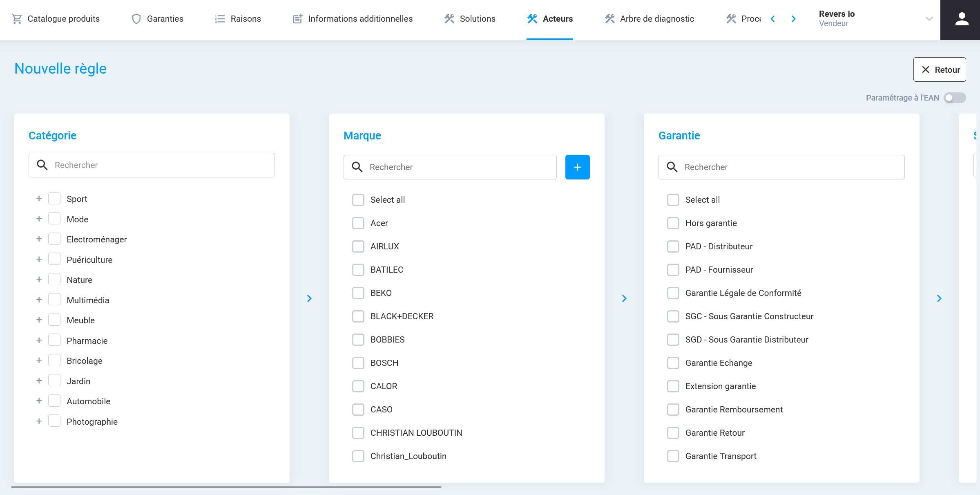
Task: Check Select all in the Marque panel
Action: point(358,200)
